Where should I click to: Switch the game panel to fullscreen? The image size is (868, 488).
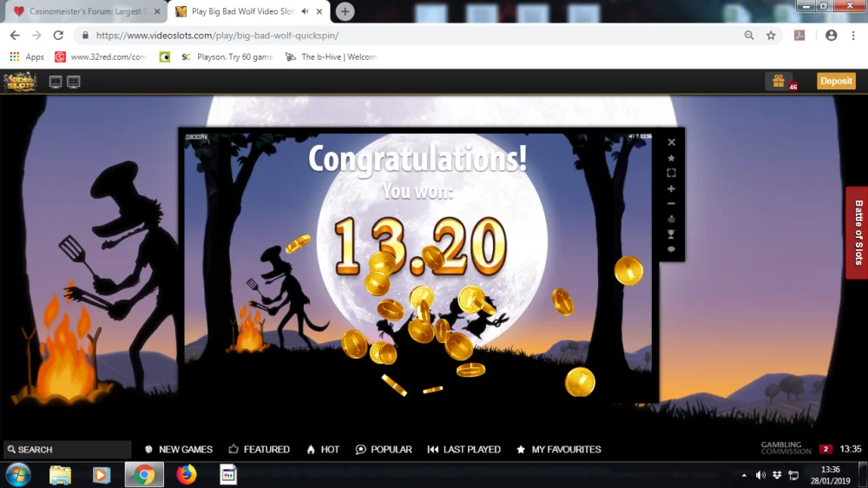tap(671, 173)
